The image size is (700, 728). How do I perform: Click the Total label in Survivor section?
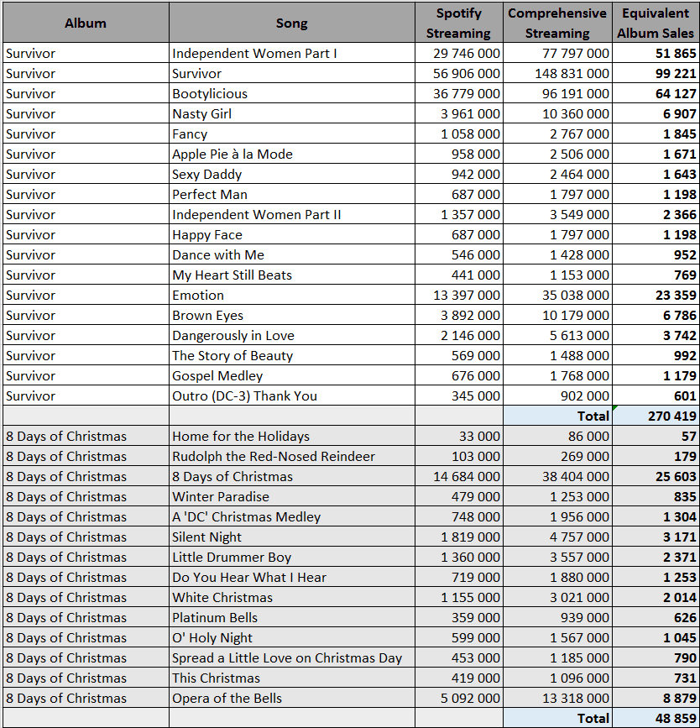[557, 416]
